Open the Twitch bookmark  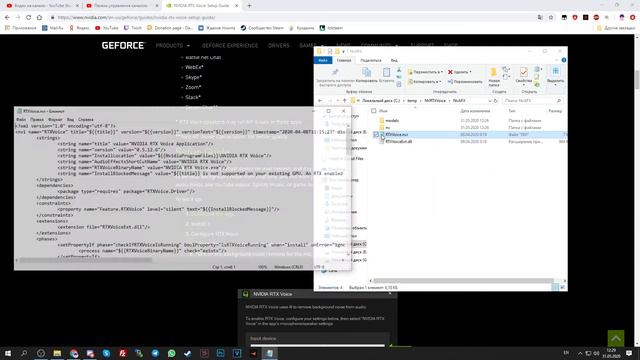point(133,28)
